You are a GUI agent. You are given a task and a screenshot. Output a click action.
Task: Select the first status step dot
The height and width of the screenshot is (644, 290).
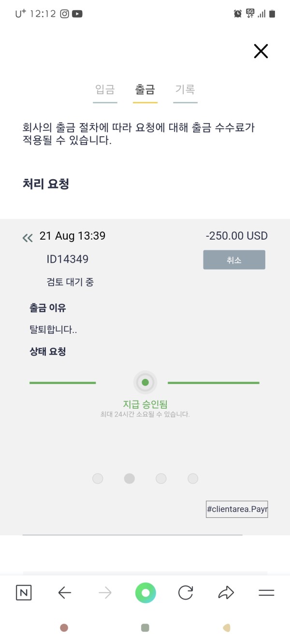[98, 478]
